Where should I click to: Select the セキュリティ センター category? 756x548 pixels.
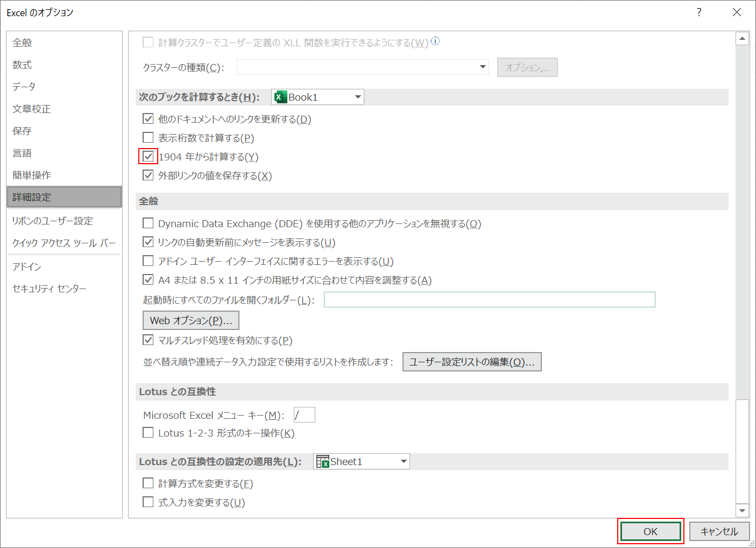[49, 288]
